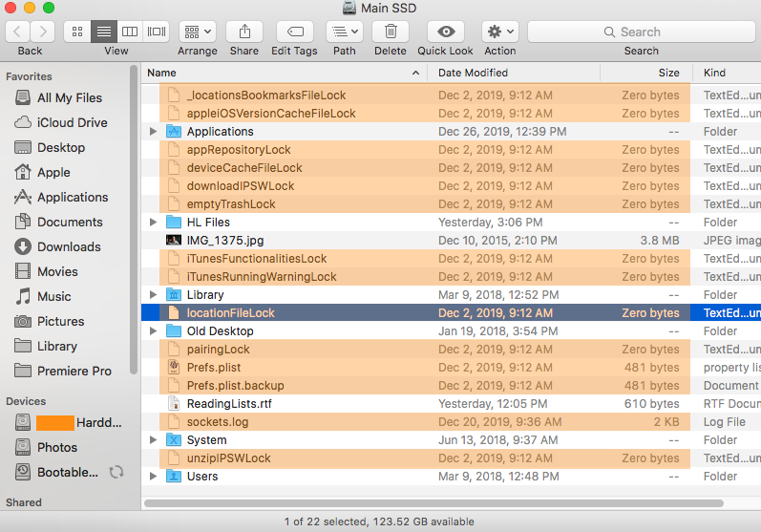Click the Share toolbar icon
The width and height of the screenshot is (761, 532).
pos(244,32)
